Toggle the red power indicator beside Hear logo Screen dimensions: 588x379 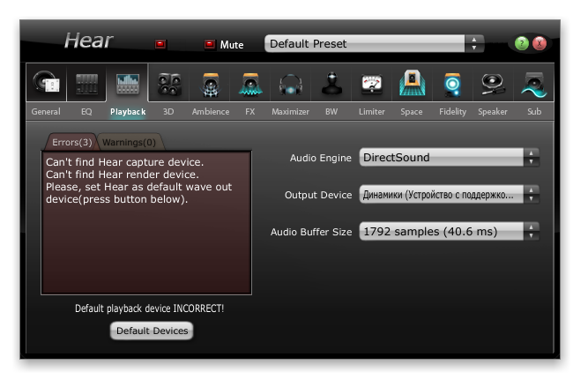point(160,44)
